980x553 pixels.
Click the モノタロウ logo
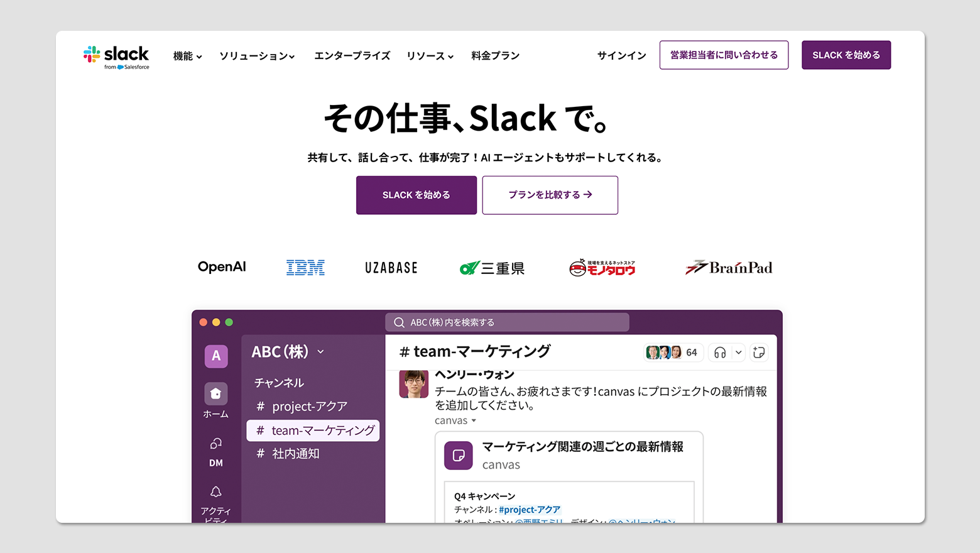[602, 268]
